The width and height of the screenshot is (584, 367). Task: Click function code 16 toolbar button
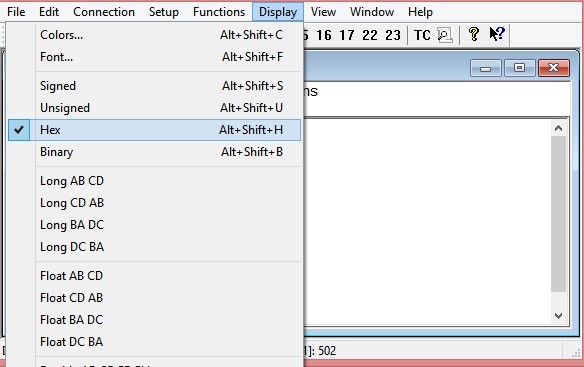coord(324,35)
